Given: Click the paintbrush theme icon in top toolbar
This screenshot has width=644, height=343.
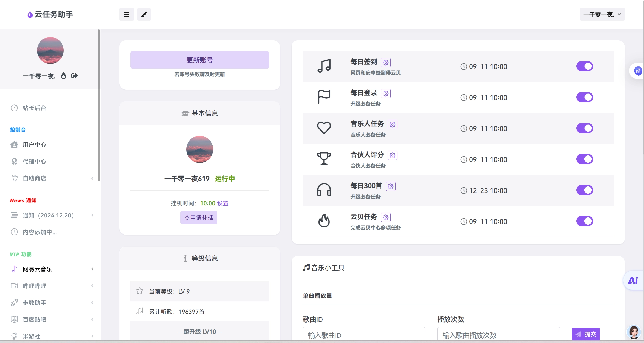Looking at the screenshot, I should coord(144,14).
